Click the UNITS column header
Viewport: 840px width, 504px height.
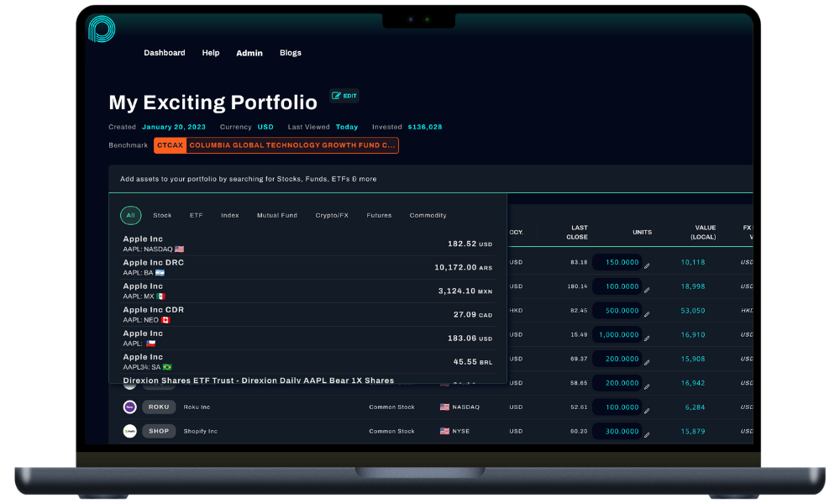tap(642, 233)
